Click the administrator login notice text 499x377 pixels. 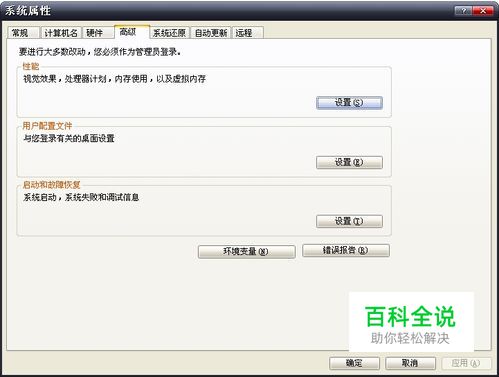click(x=100, y=52)
